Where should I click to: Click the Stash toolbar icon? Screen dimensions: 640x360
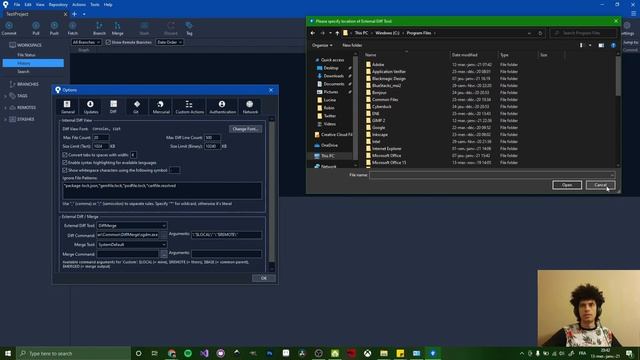(x=144, y=28)
